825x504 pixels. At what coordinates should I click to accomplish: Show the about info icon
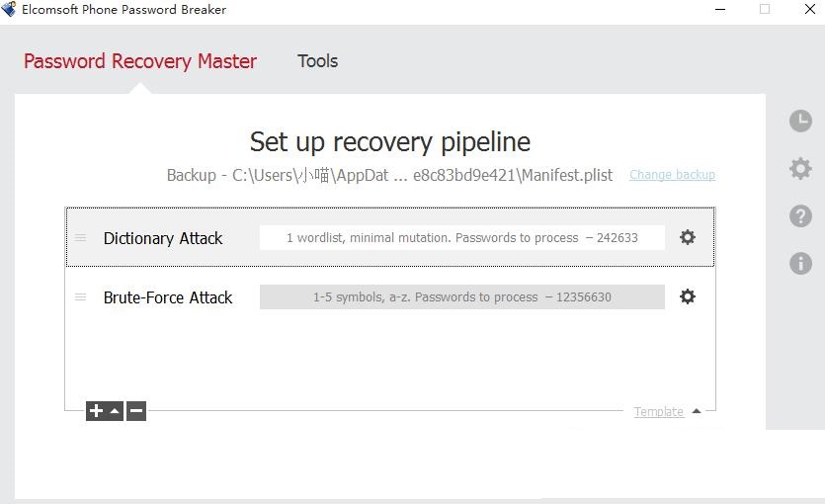800,263
